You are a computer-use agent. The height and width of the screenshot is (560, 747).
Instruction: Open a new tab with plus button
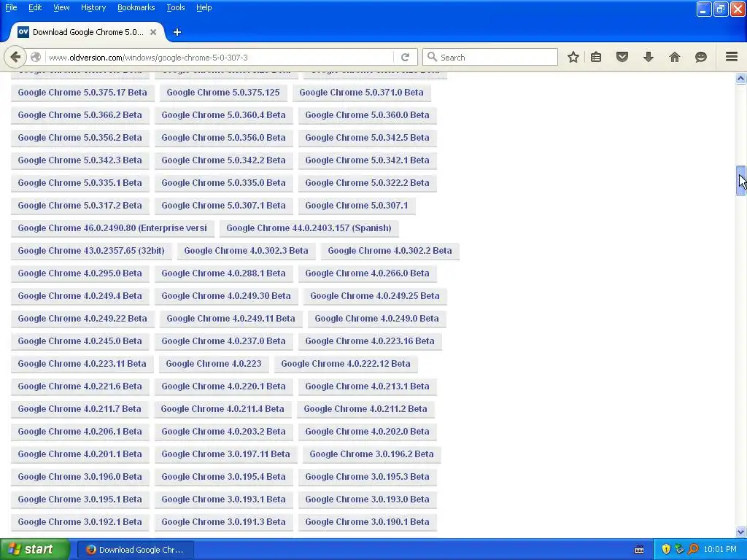click(177, 32)
